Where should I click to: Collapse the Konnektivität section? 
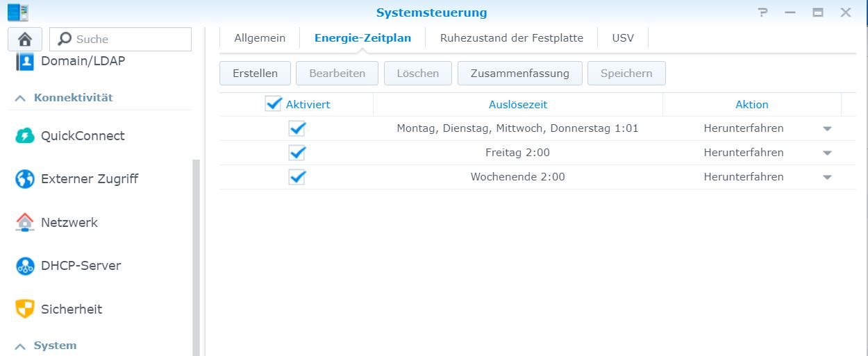20,98
